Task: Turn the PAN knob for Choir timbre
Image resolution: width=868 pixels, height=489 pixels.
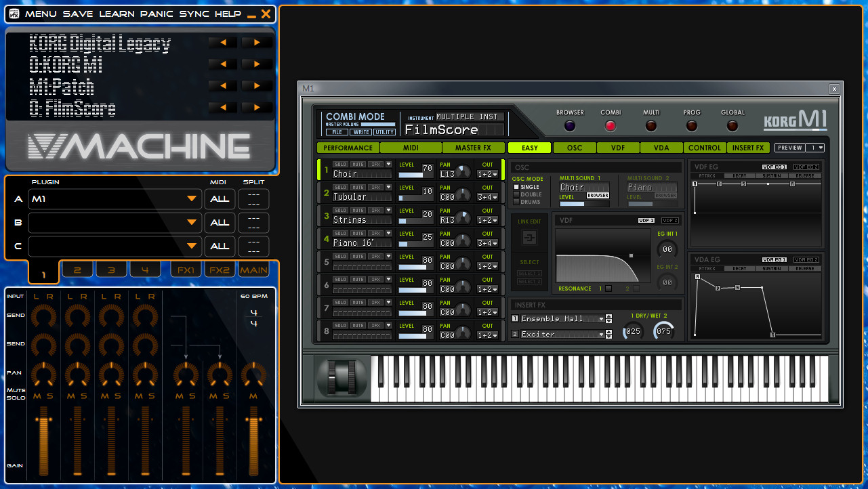Action: coord(463,172)
